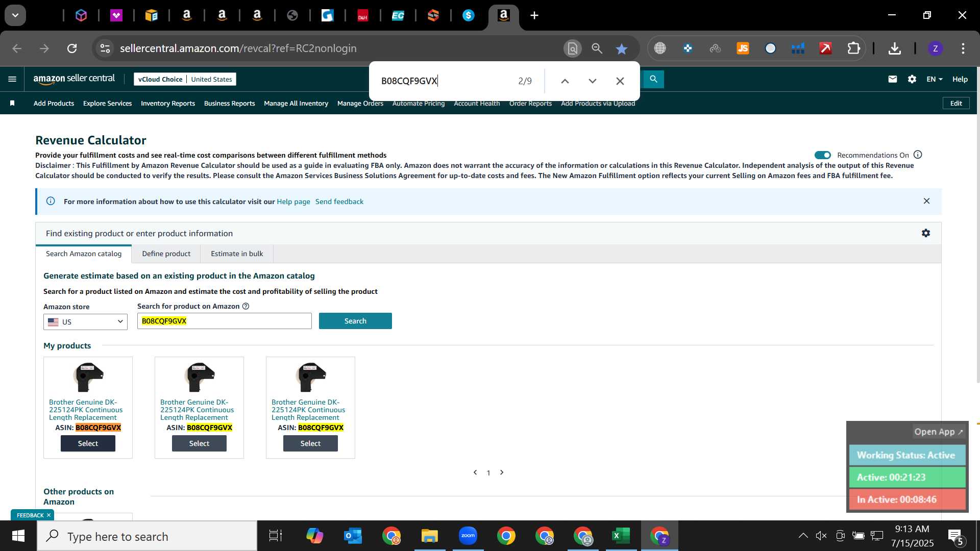Dismiss the blue information banner

tap(926, 201)
